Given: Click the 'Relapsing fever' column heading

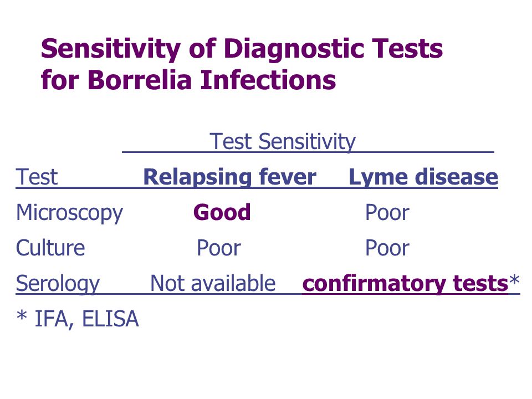Looking at the screenshot, I should 229,177.
